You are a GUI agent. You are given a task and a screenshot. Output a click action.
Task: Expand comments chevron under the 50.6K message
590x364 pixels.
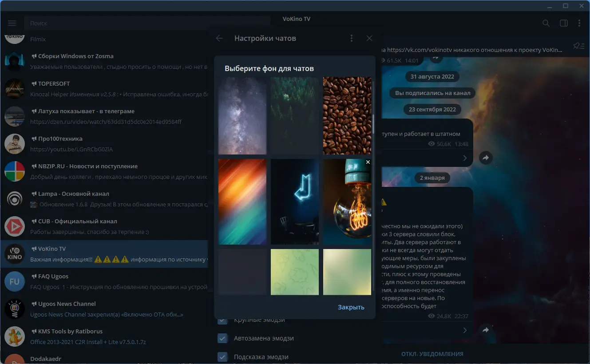point(465,158)
